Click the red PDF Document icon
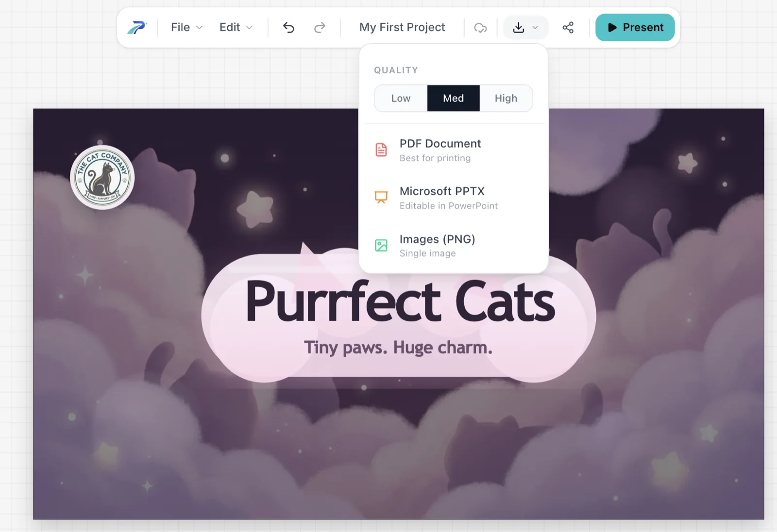This screenshot has height=532, width=777. 381,150
